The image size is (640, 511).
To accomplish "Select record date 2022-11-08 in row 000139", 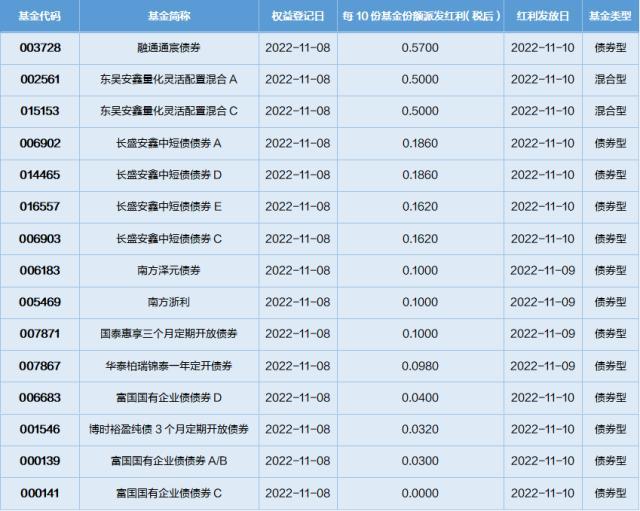I will click(298, 461).
